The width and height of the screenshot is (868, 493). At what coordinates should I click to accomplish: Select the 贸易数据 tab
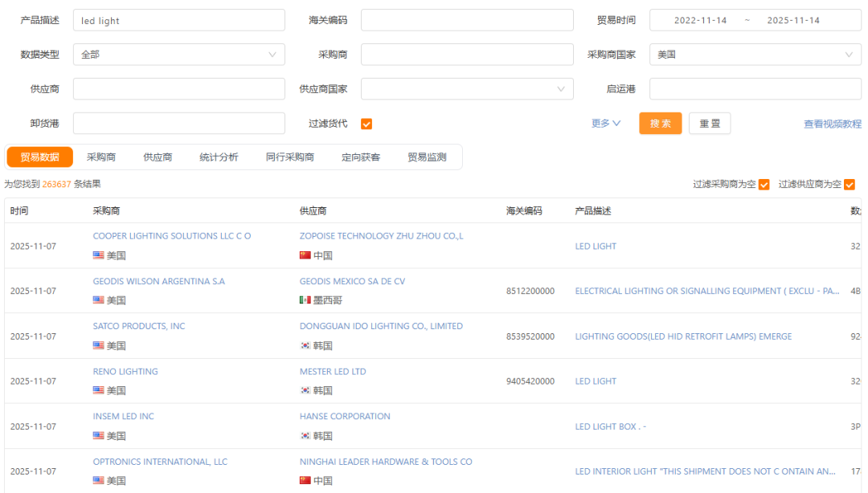pos(40,157)
